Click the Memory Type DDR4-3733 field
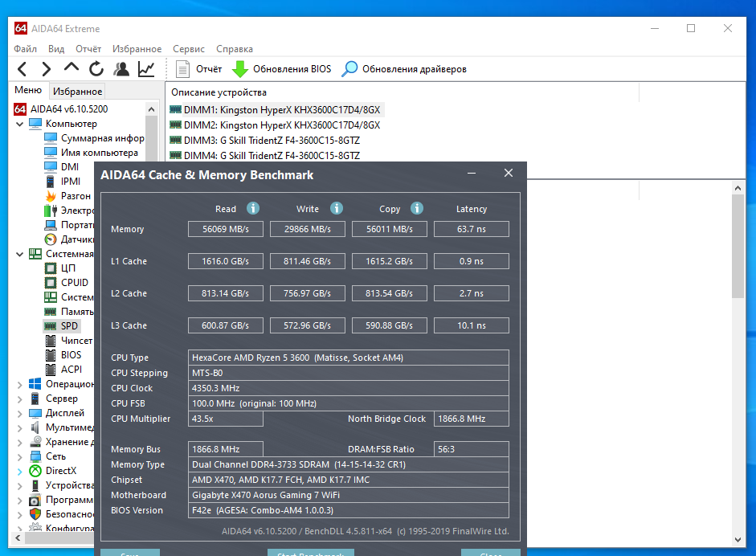 tap(349, 464)
